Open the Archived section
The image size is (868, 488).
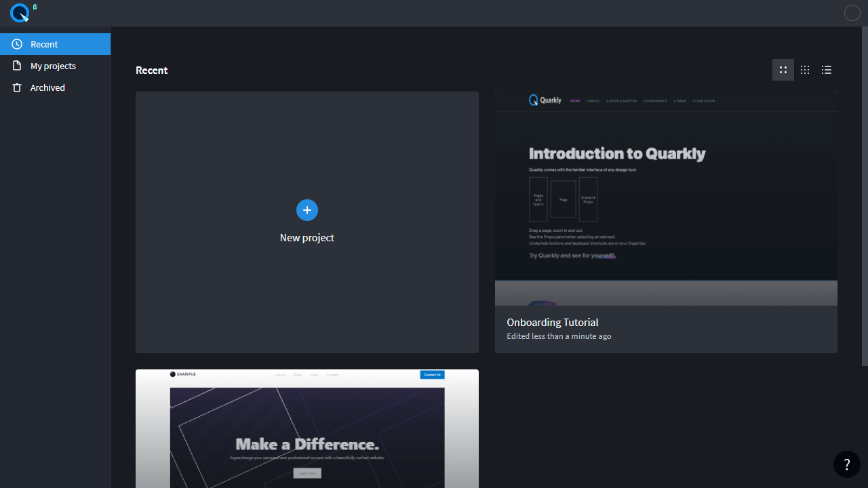pos(47,87)
